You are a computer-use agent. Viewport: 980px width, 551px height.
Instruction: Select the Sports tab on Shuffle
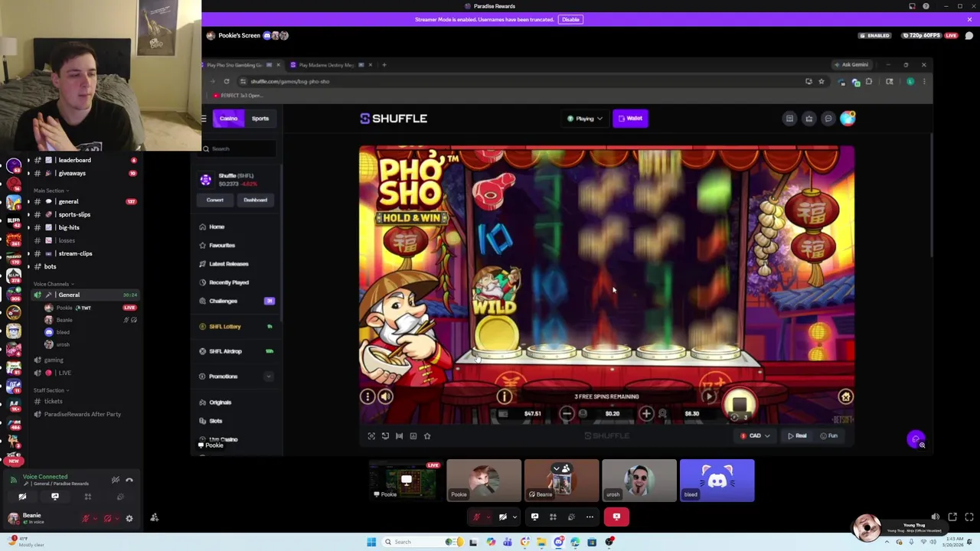[260, 119]
